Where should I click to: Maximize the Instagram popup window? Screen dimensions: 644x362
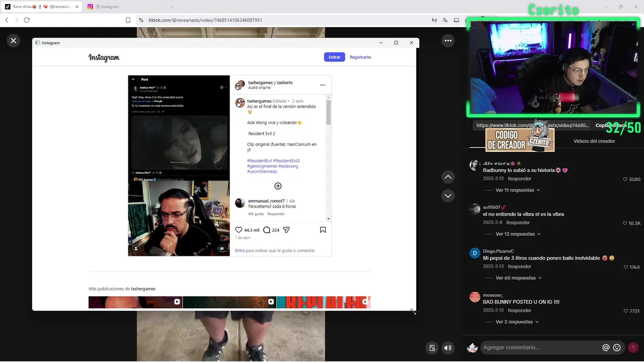tap(396, 43)
